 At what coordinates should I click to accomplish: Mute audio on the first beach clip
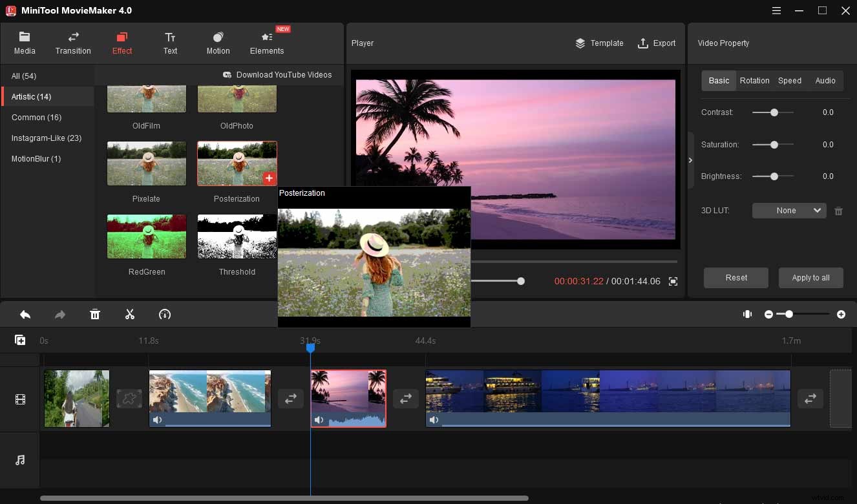(158, 419)
